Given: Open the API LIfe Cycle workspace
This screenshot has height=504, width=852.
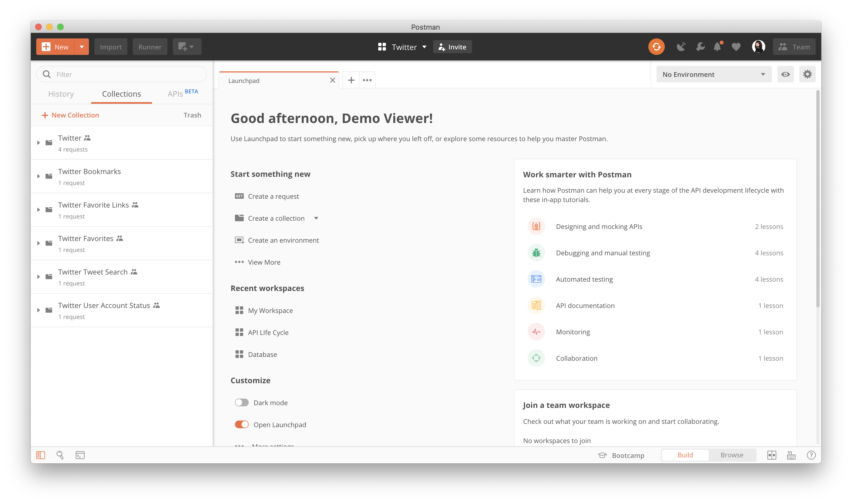Looking at the screenshot, I should [262, 332].
